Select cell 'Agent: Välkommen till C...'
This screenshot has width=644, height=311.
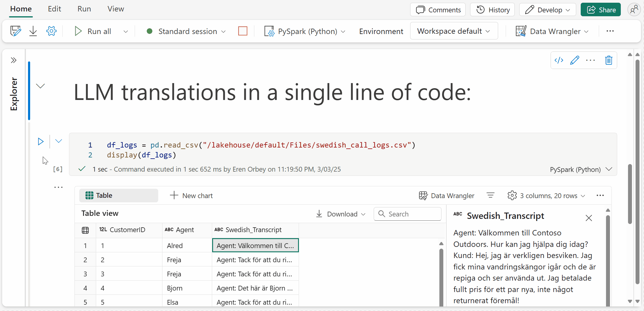tap(256, 245)
